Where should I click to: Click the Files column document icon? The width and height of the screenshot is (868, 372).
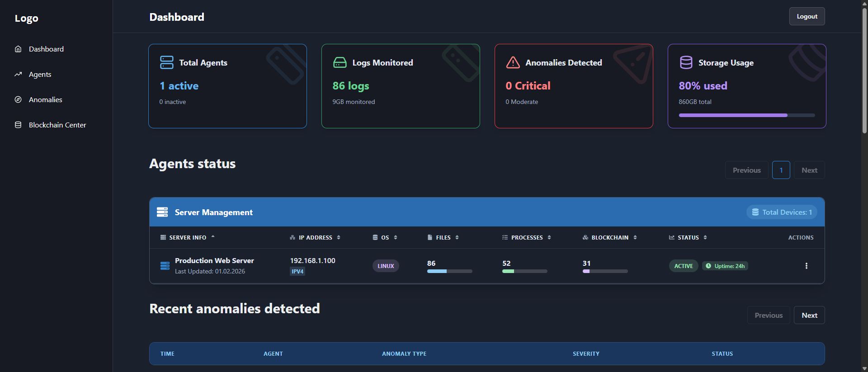430,237
